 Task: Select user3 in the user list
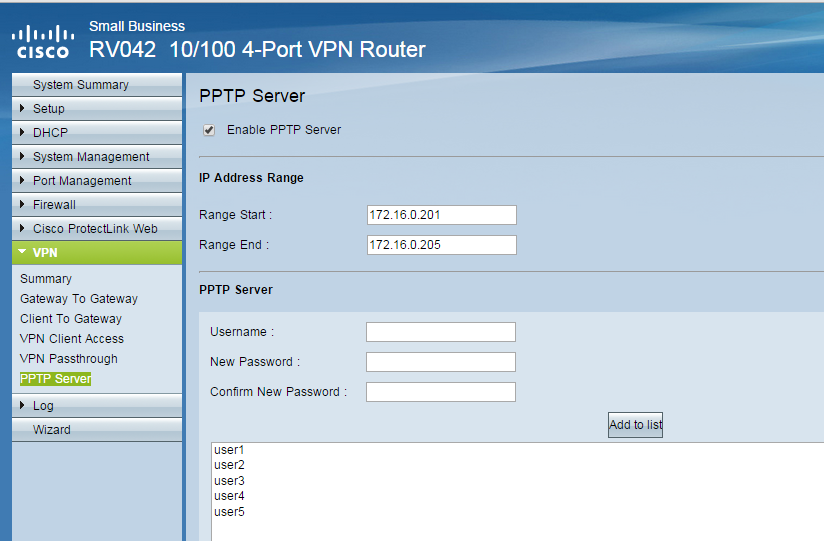tap(229, 481)
